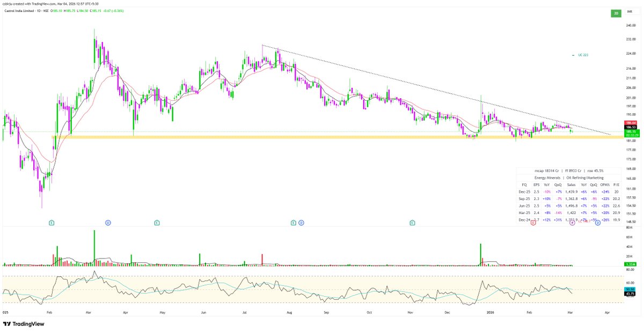
Task: Click the Jun label on the time axis
Action: 203,311
